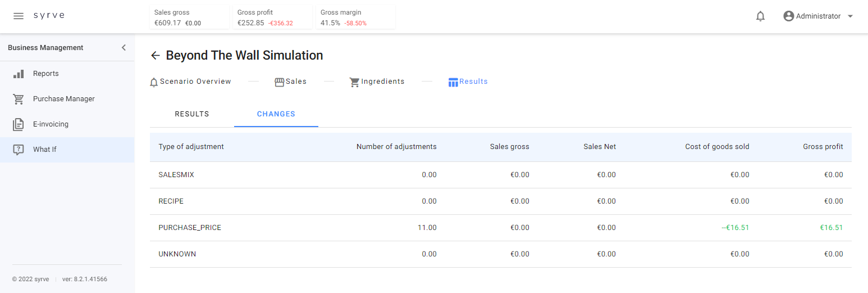Select the Results step in wizard
Image resolution: width=868 pixels, height=293 pixels.
(x=468, y=82)
